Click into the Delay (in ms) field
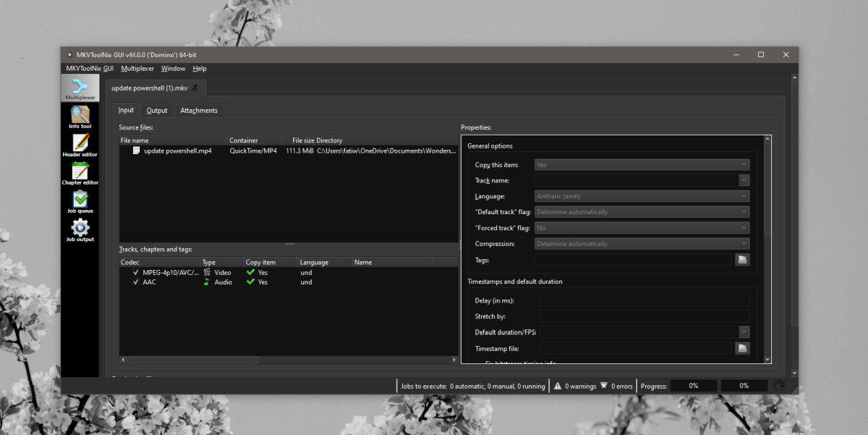The image size is (868, 435). [644, 300]
